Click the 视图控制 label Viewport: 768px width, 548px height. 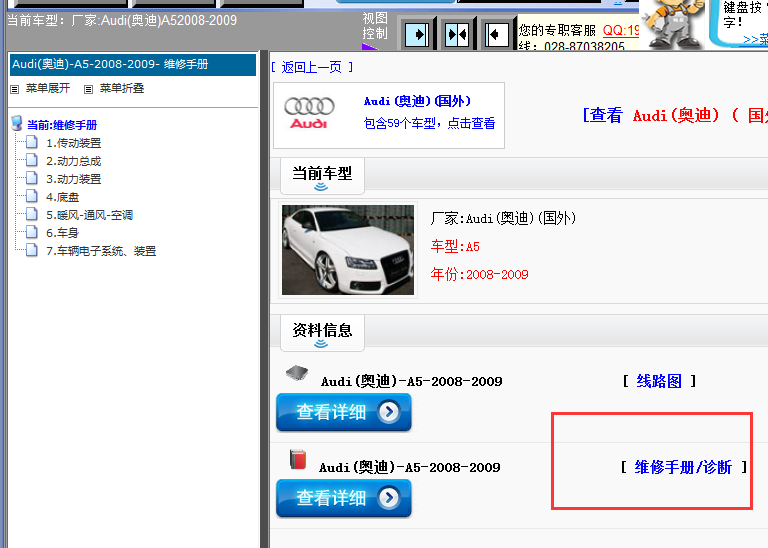pos(375,26)
